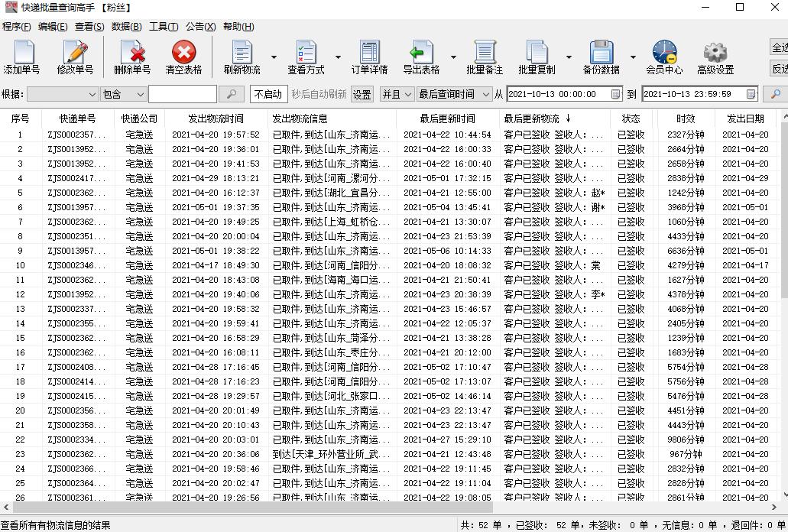Image resolution: width=788 pixels, height=532 pixels.
Task: Open the 帮助(H) menu
Action: [x=238, y=26]
